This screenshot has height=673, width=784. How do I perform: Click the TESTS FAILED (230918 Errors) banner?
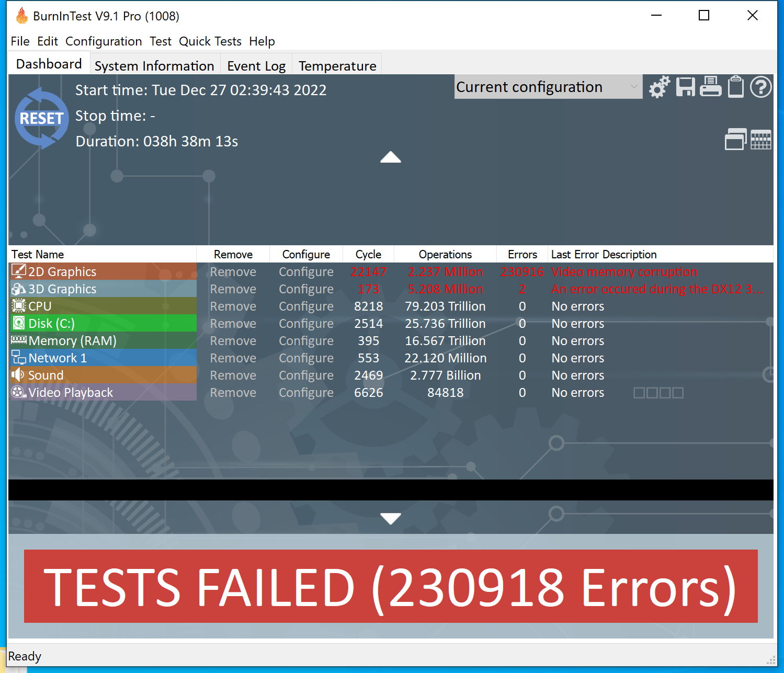391,586
